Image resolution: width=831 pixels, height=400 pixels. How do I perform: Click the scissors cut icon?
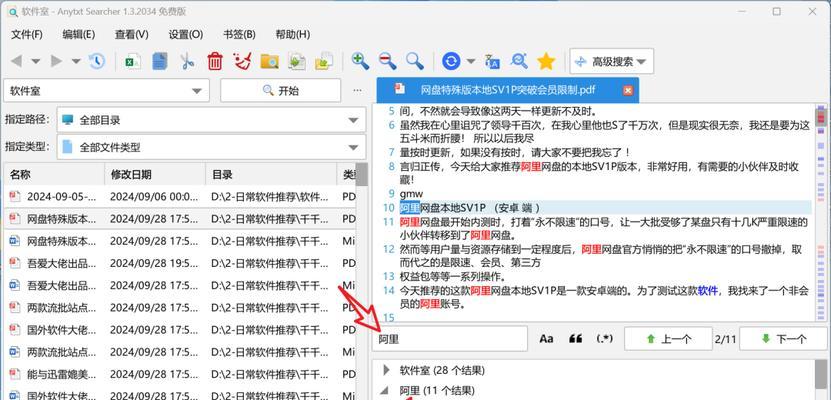coord(187,61)
